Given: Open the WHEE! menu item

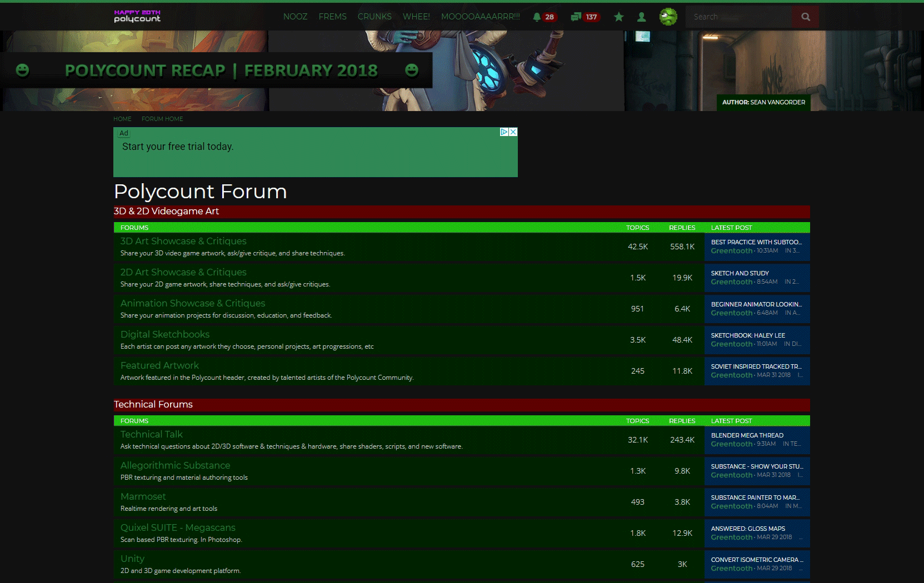Looking at the screenshot, I should 416,17.
